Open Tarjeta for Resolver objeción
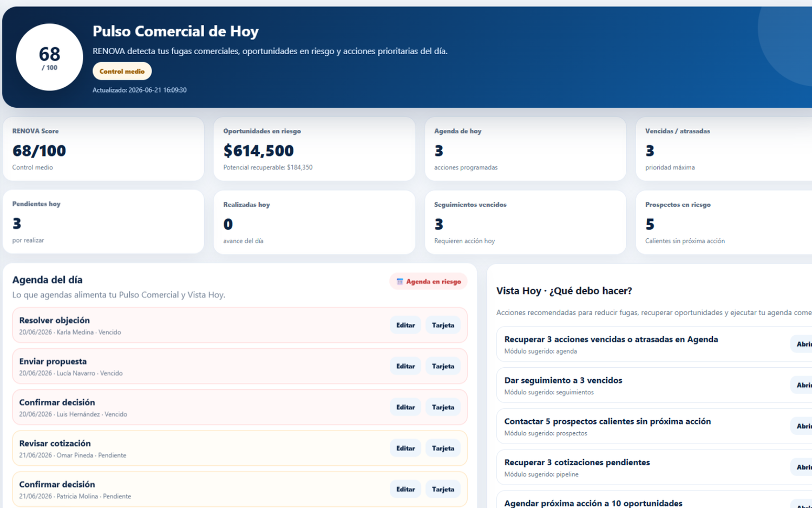Image resolution: width=812 pixels, height=508 pixels. pyautogui.click(x=443, y=325)
